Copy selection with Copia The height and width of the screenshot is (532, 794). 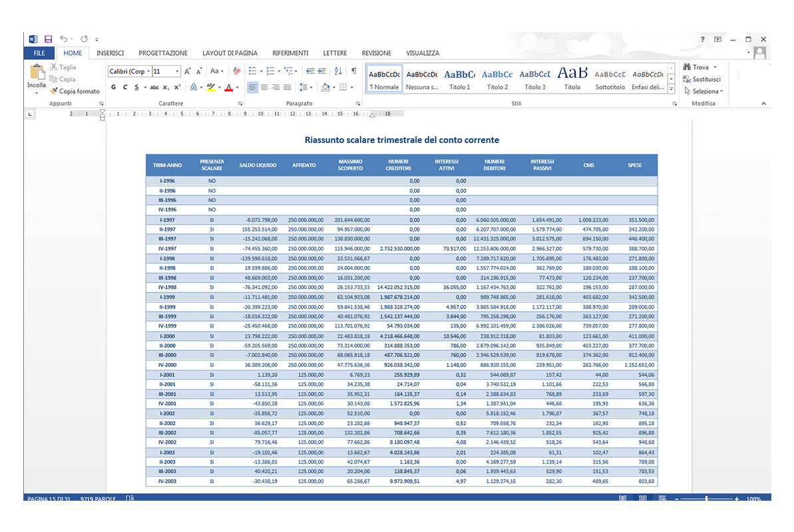pyautogui.click(x=63, y=79)
